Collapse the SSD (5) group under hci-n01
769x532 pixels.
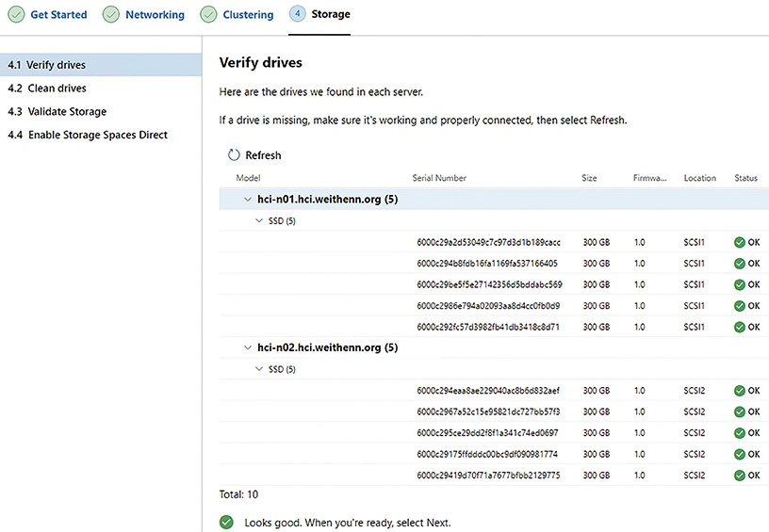259,221
